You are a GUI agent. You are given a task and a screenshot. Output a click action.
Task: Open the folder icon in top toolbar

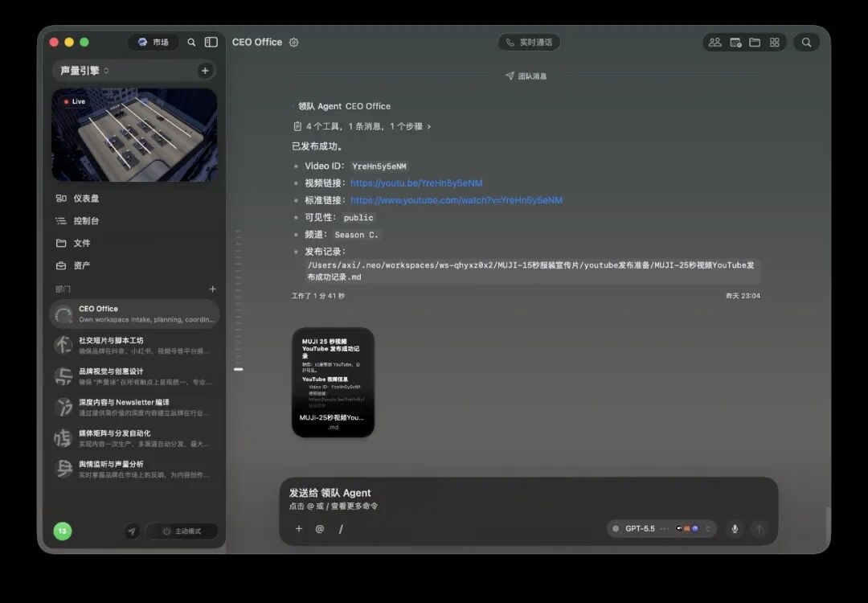click(x=755, y=42)
